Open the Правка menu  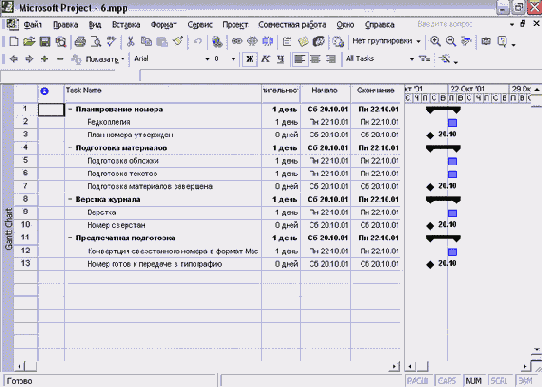(x=66, y=25)
